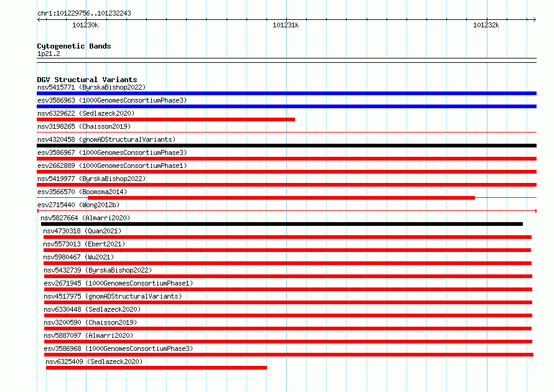The width and height of the screenshot is (554, 392).
Task: Select the nsv3198265 (Chaisson2019) label
Action: click(84, 126)
